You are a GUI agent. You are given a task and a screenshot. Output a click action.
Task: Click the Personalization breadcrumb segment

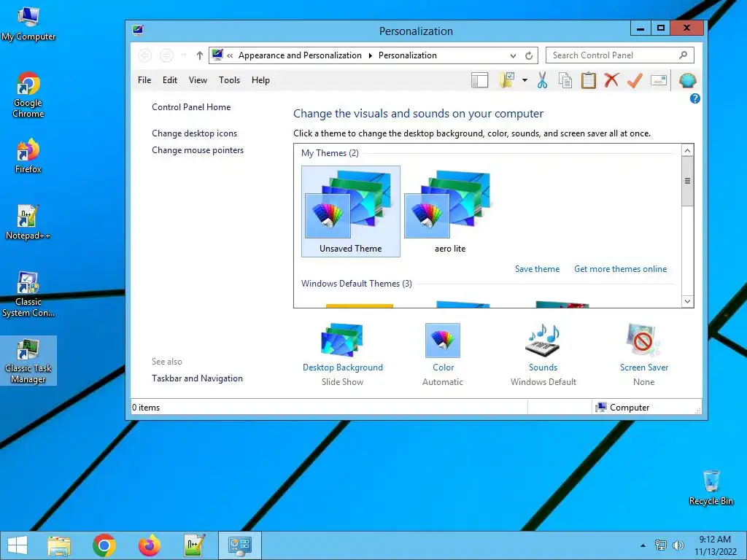pos(407,55)
